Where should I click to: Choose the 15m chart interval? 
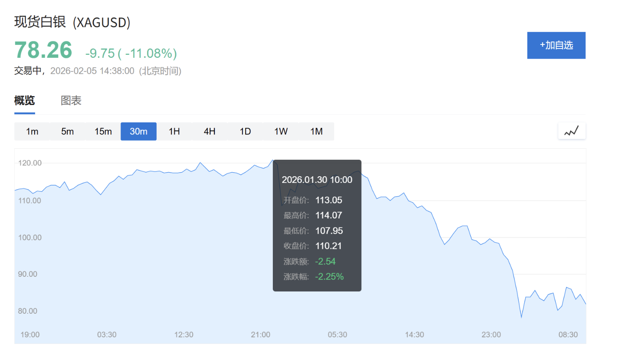point(103,132)
